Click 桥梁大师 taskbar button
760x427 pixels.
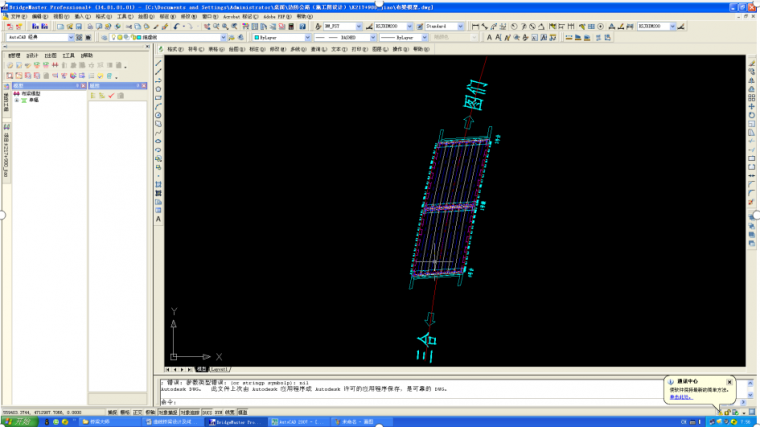pyautogui.click(x=109, y=422)
